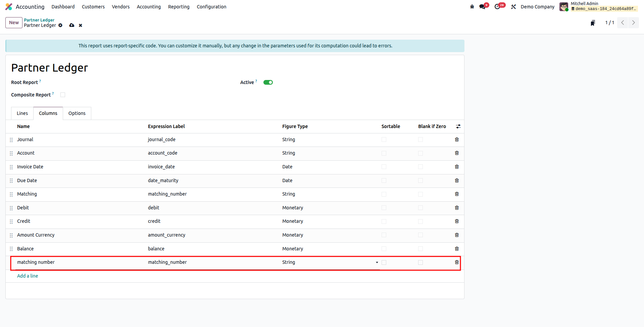Screen dimensions: 644x327
Task: Click the Date figure type for Invoice Date
Action: [x=287, y=167]
